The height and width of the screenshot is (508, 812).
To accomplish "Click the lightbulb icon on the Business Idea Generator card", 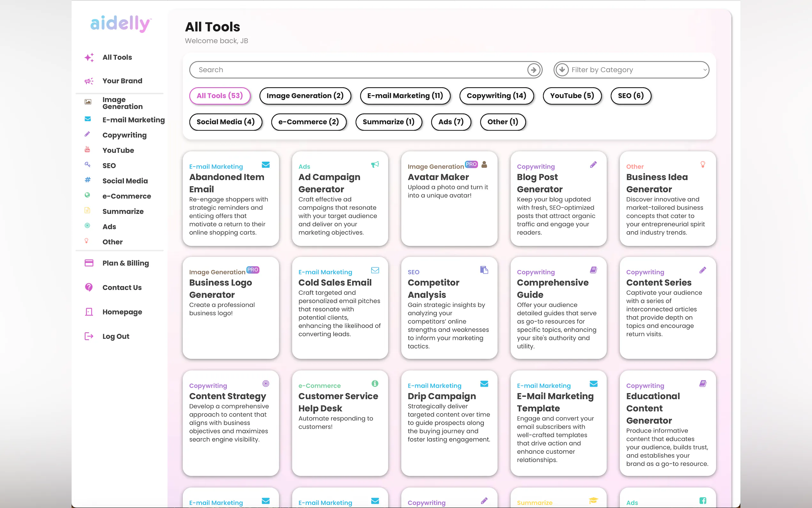I will (703, 165).
